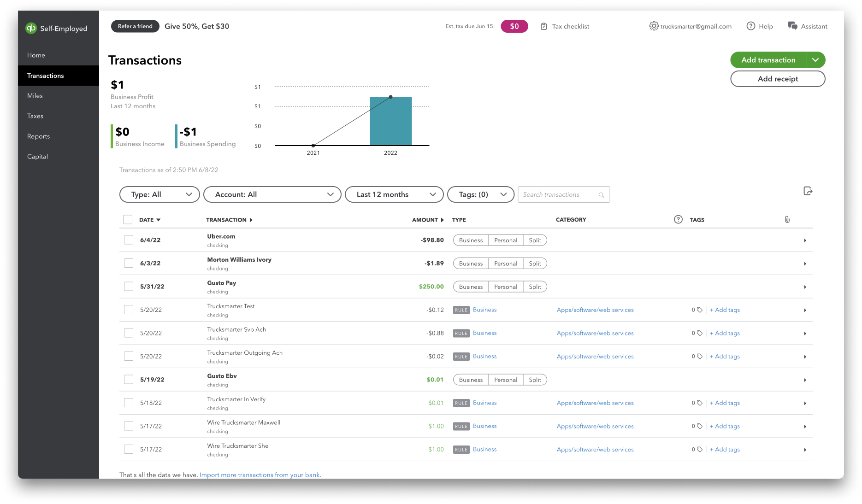Open the Assistant chat icon
The height and width of the screenshot is (504, 862).
pyautogui.click(x=792, y=26)
